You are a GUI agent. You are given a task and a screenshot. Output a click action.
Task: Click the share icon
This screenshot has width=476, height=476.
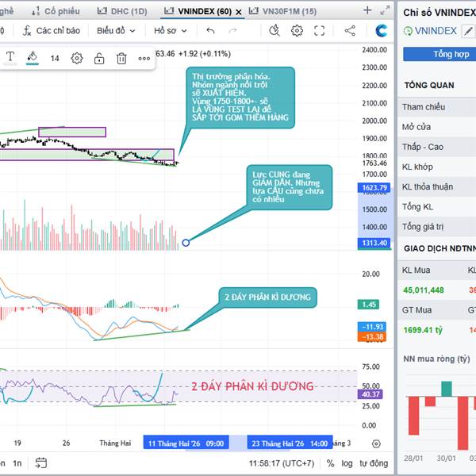[x=350, y=31]
